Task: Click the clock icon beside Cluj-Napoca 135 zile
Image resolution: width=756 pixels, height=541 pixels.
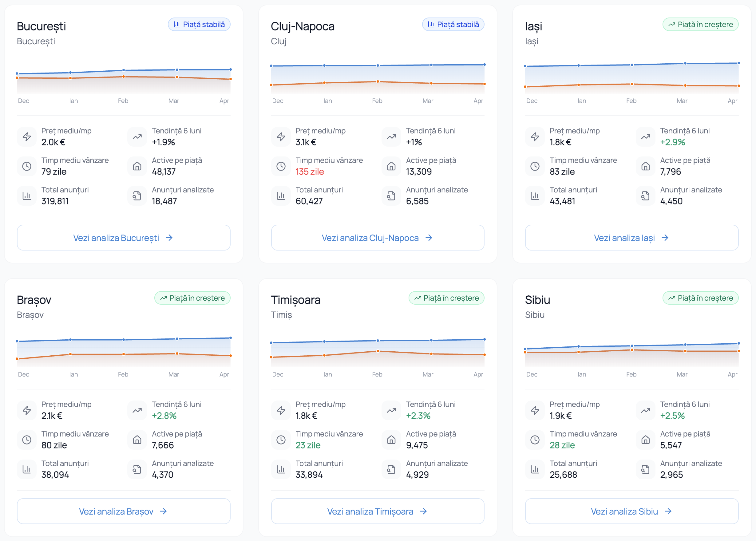Action: (281, 166)
